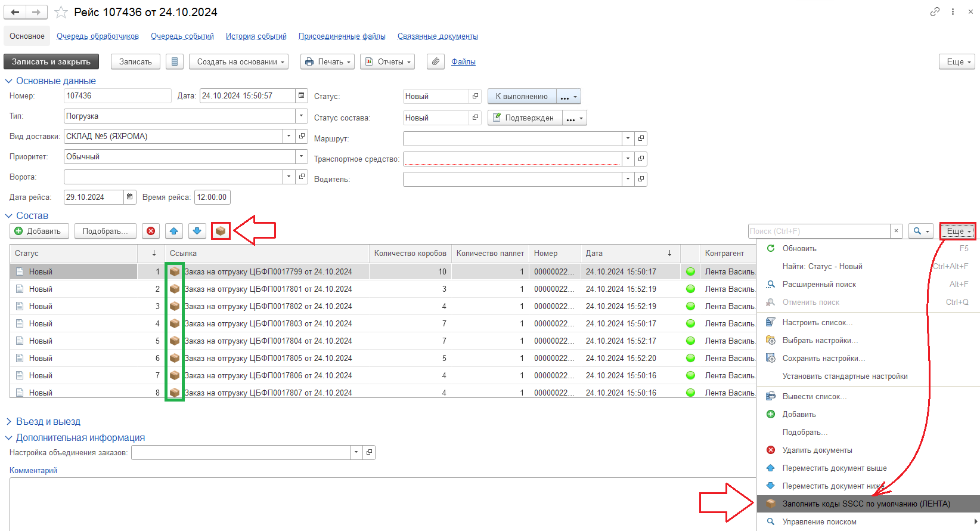
Task: Open calendar picker for Дата рейса
Action: pyautogui.click(x=130, y=197)
